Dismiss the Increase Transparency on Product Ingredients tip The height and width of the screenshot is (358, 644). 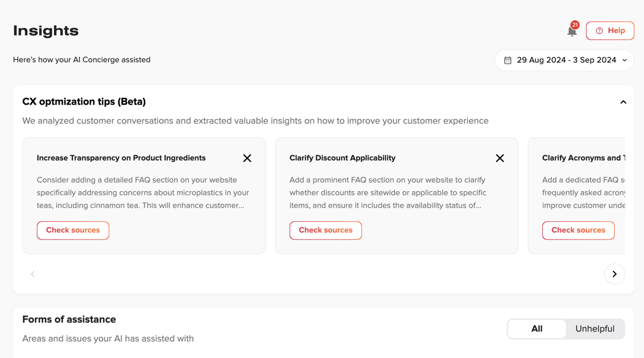[x=247, y=158]
